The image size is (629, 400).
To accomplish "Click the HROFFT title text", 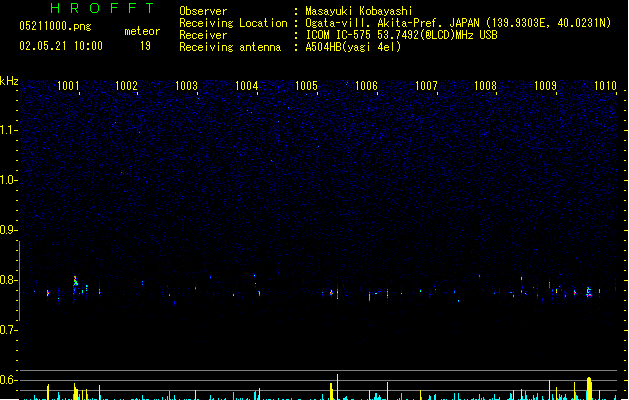I will (102, 8).
